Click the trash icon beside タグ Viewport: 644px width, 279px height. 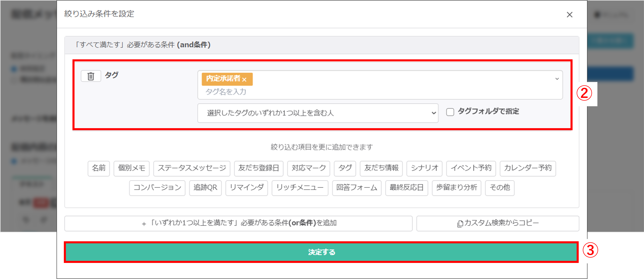(91, 76)
